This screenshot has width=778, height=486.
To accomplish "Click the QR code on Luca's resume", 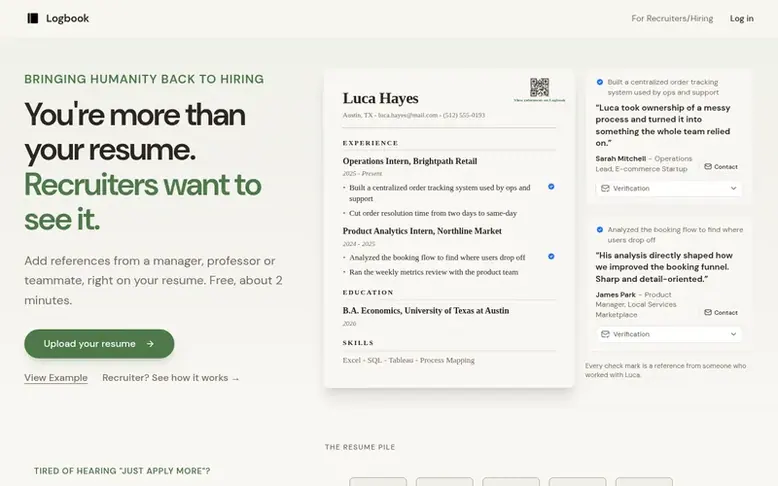I will (539, 87).
